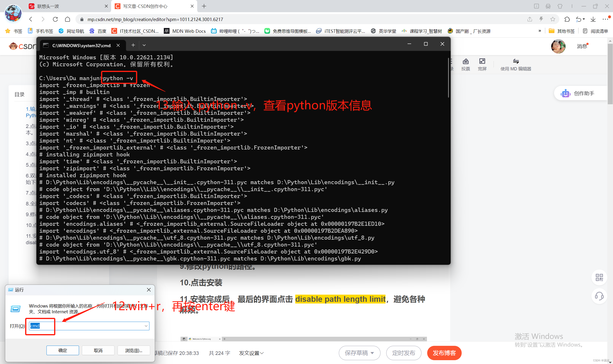The width and height of the screenshot is (613, 364).
Task: Switch to 使用 MD 编辑器 editor mode
Action: 516,64
